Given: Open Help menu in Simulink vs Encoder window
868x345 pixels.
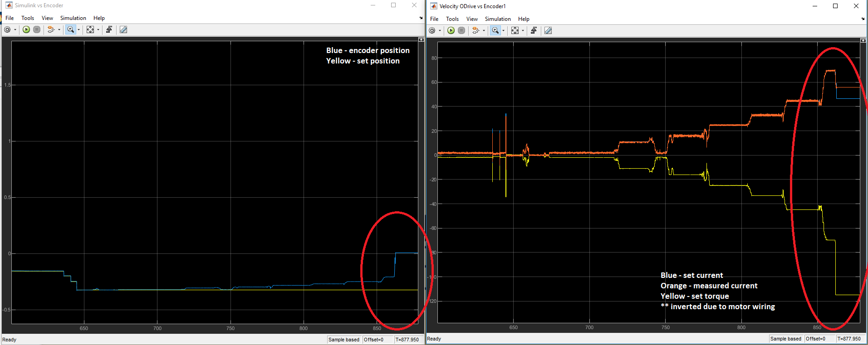Looking at the screenshot, I should point(99,18).
